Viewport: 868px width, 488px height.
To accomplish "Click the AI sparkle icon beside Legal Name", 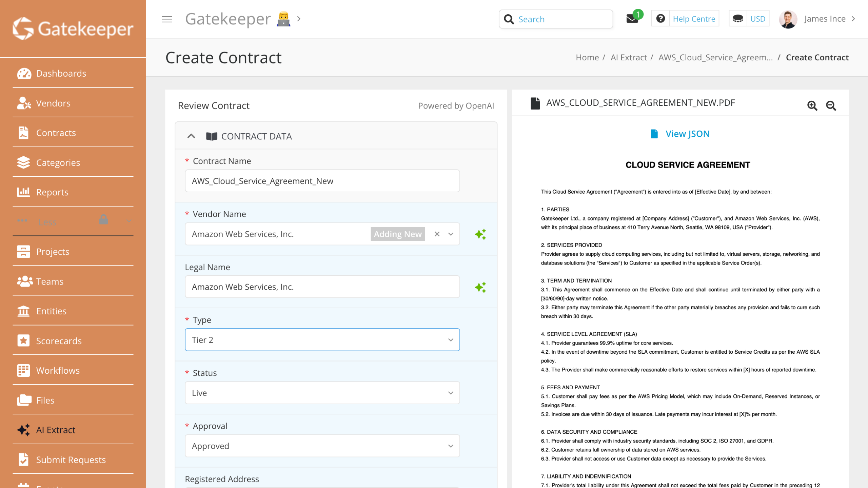I will click(480, 287).
